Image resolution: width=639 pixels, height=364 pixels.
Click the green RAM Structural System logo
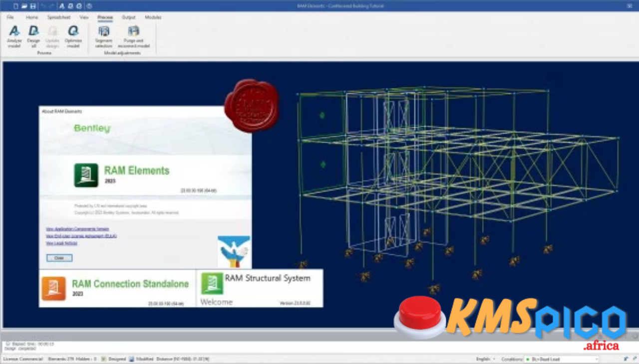(212, 283)
